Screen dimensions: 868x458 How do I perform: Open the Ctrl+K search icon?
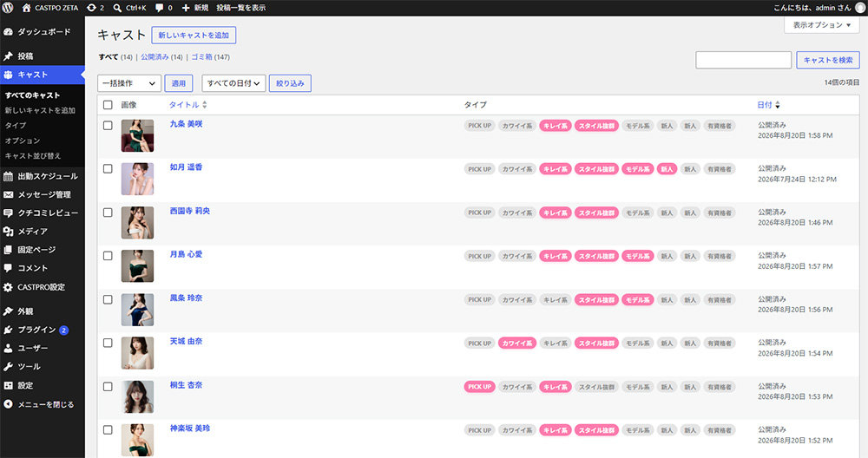[117, 8]
